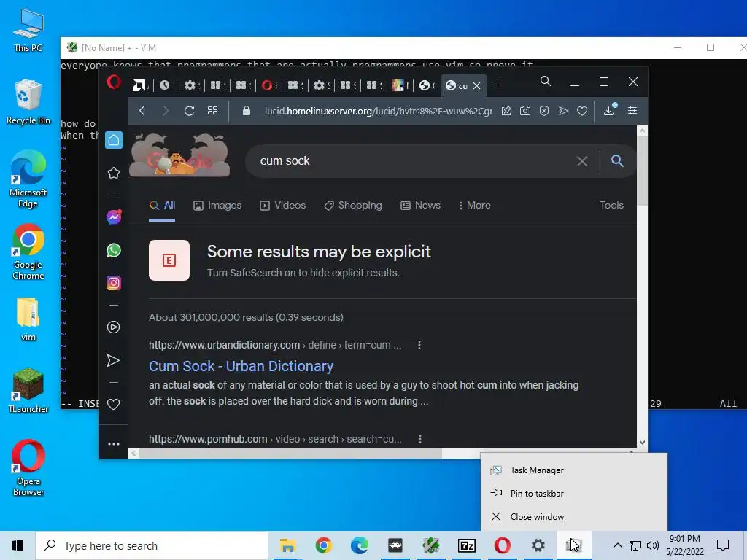Image resolution: width=747 pixels, height=560 pixels.
Task: Open the Tools search options
Action: coord(611,205)
